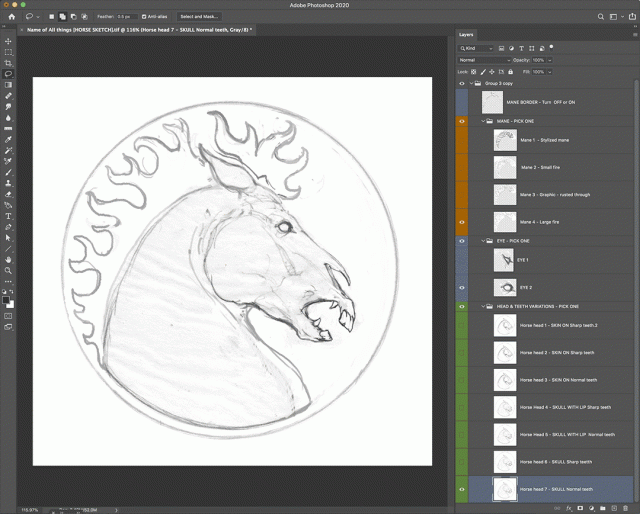
Task: Click the foreground color swatch
Action: coord(6,298)
